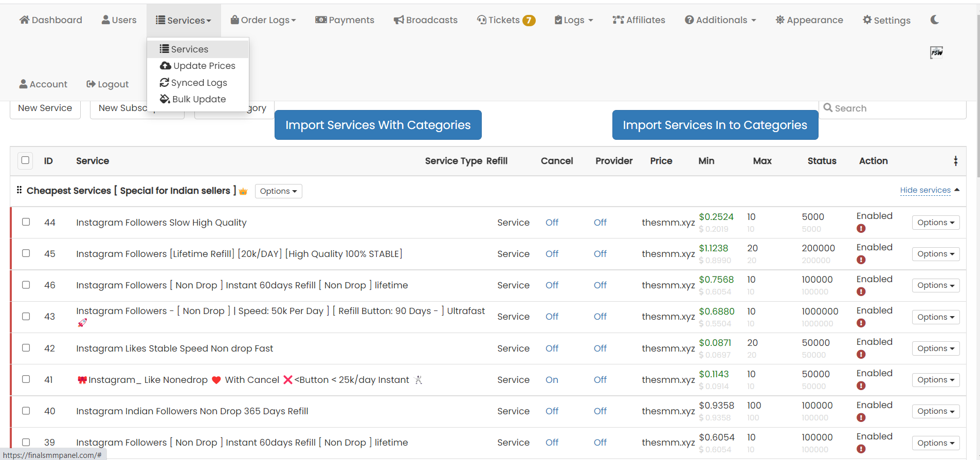Select Update Prices menu entry
The height and width of the screenshot is (460, 980).
point(198,66)
